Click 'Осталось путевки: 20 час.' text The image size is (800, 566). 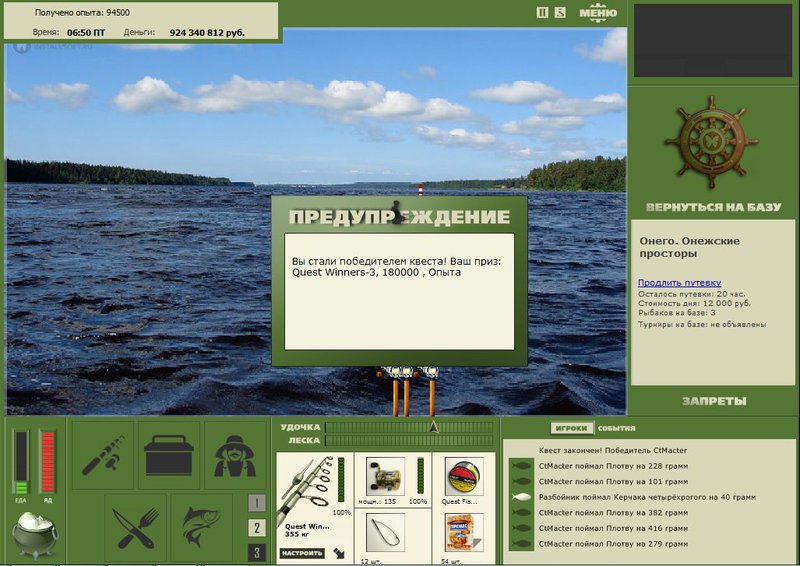[691, 294]
